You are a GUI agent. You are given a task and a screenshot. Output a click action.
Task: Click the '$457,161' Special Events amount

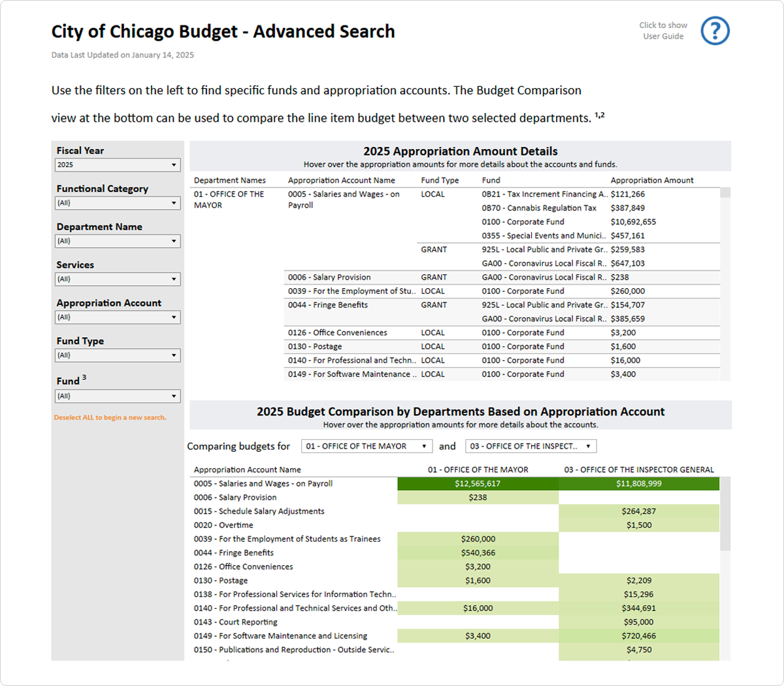(628, 236)
